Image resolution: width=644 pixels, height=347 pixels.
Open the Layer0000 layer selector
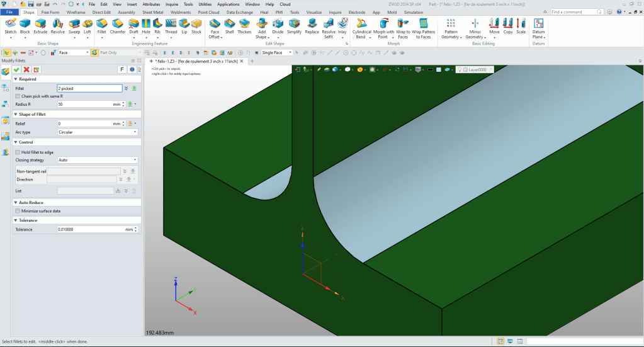coord(480,69)
